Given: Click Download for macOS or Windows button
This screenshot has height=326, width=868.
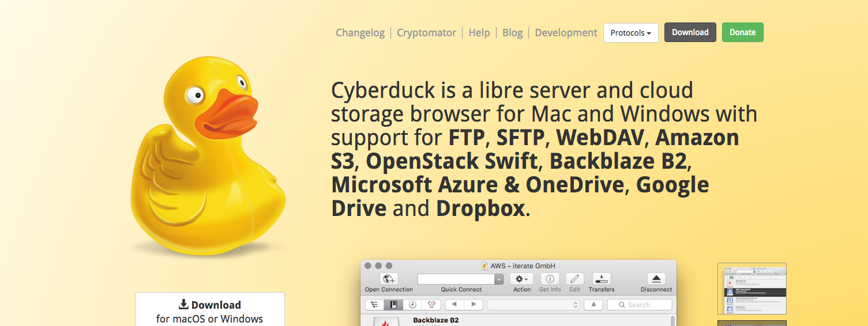Looking at the screenshot, I should coord(210,310).
